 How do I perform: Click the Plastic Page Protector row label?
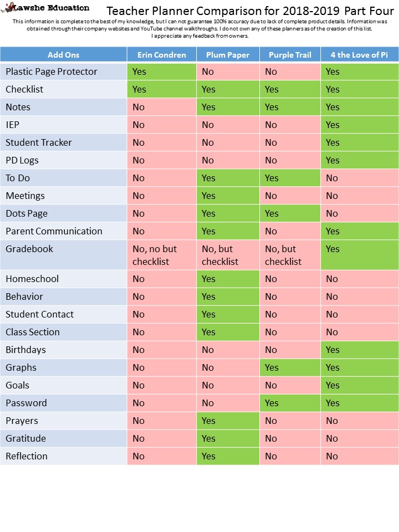pos(52,71)
